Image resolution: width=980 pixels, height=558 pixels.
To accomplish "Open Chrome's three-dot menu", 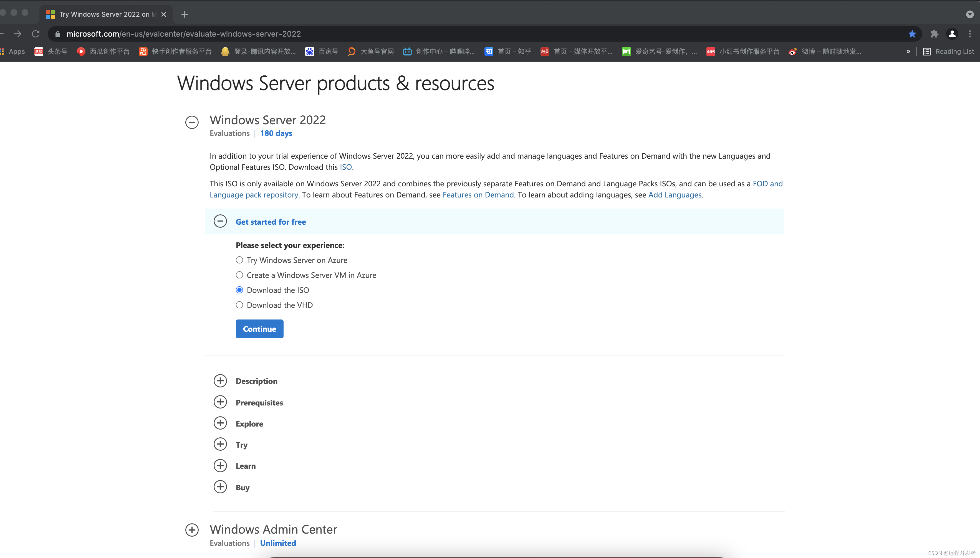I will click(970, 34).
